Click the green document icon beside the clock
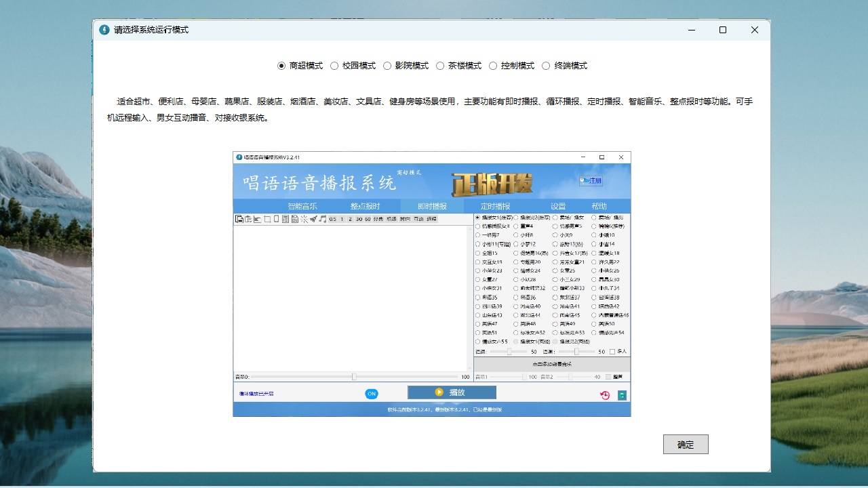Screen dimensions: 868x488 (622, 395)
